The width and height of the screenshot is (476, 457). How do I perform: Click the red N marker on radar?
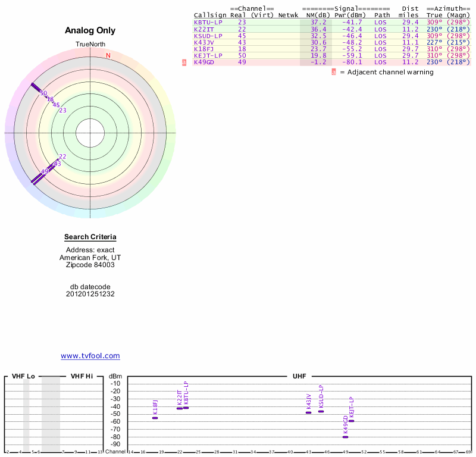[x=108, y=55]
